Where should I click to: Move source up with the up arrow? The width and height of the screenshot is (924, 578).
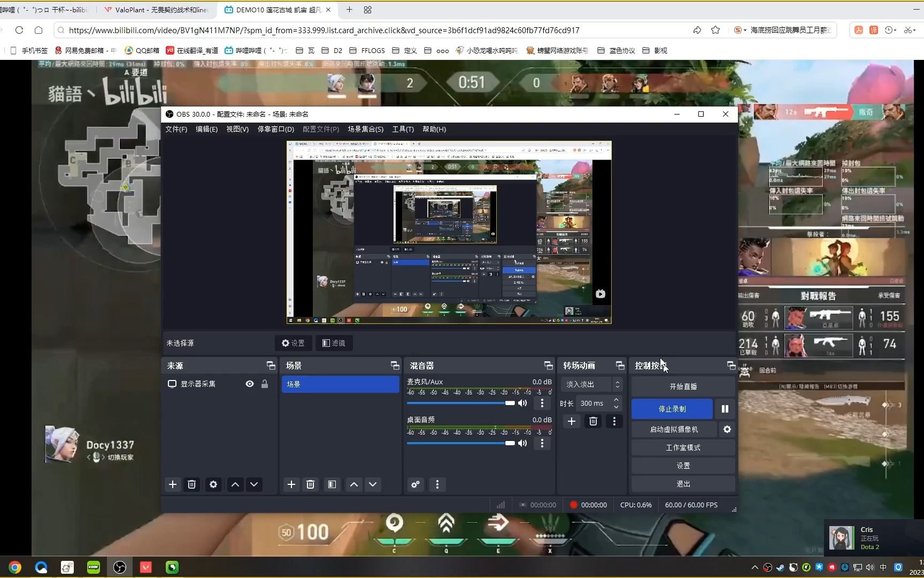click(235, 484)
